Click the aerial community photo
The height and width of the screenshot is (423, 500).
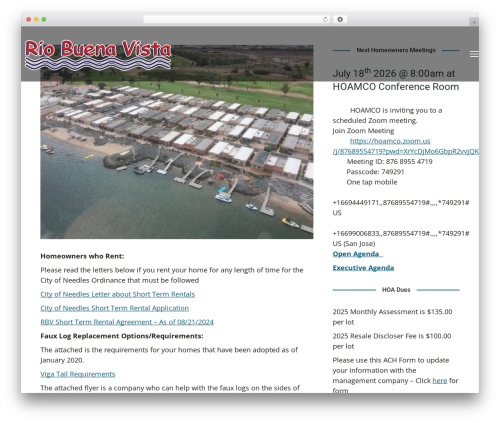177,142
